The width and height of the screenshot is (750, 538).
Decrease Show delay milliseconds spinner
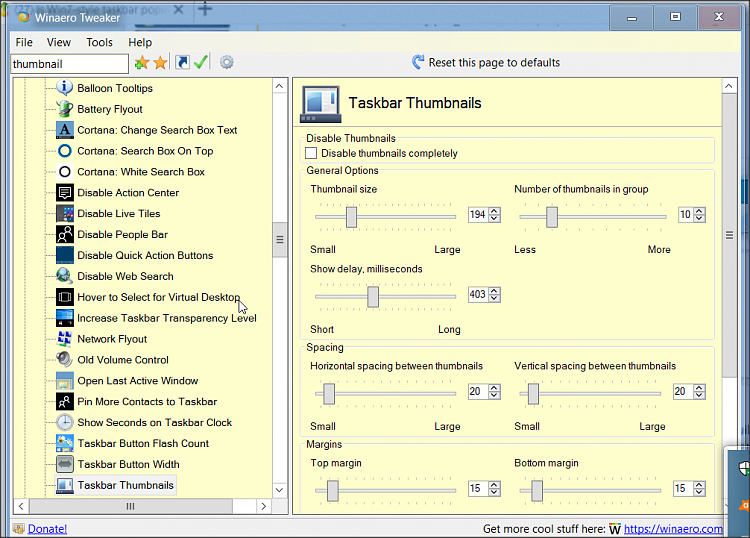click(x=495, y=298)
